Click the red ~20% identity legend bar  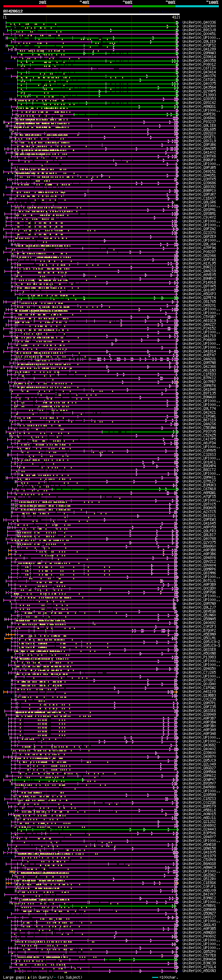(25, 6)
